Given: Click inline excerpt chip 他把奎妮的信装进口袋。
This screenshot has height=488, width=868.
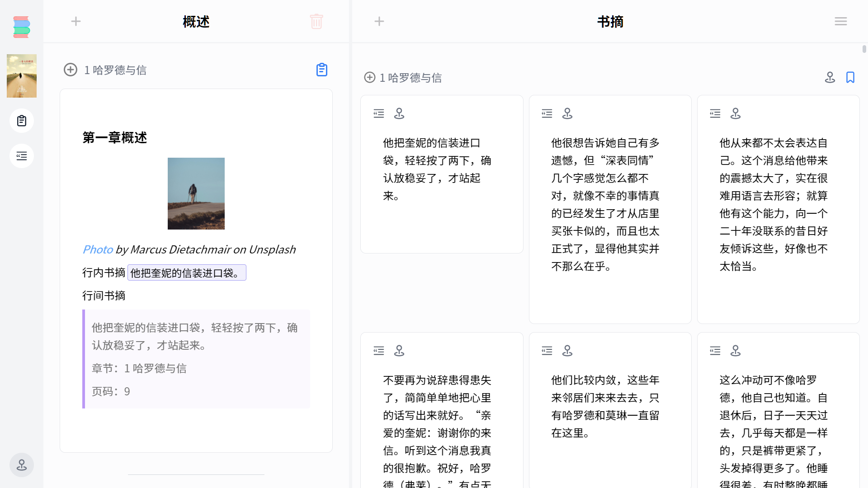Looking at the screenshot, I should point(187,272).
